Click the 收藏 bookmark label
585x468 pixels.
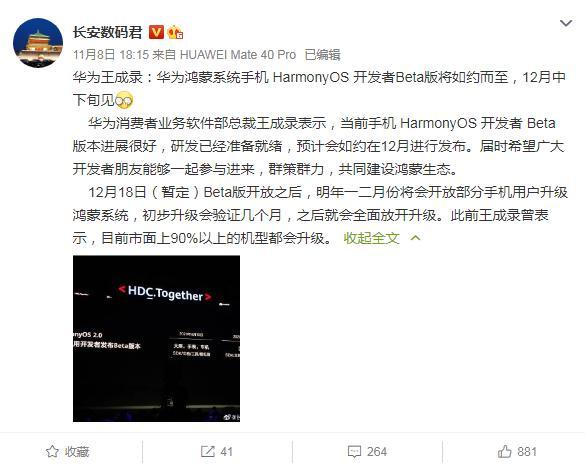point(77,452)
